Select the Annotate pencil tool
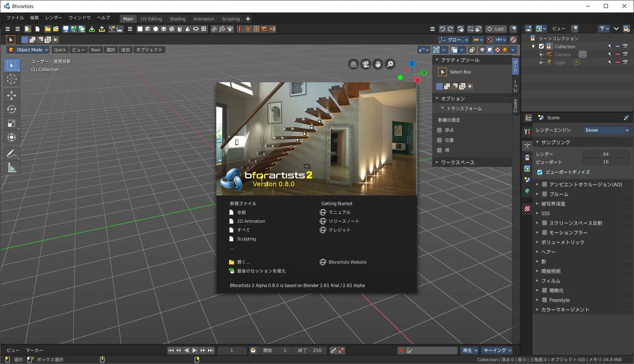This screenshot has width=634, height=364. [12, 154]
